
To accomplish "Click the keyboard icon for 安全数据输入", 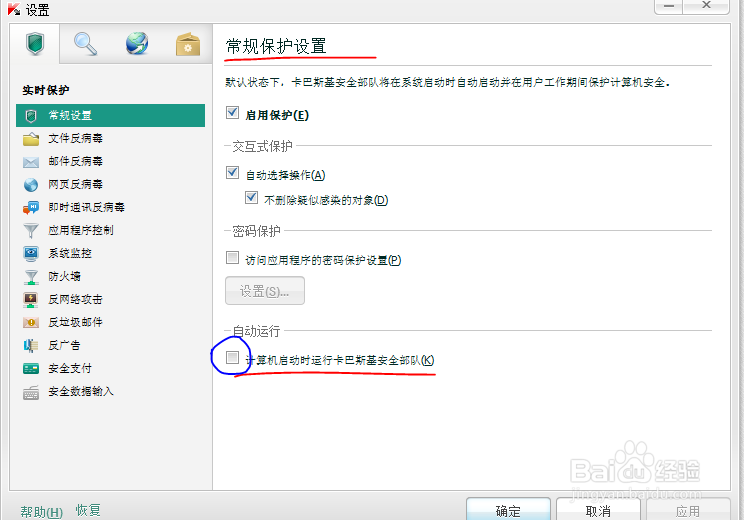I will (31, 392).
